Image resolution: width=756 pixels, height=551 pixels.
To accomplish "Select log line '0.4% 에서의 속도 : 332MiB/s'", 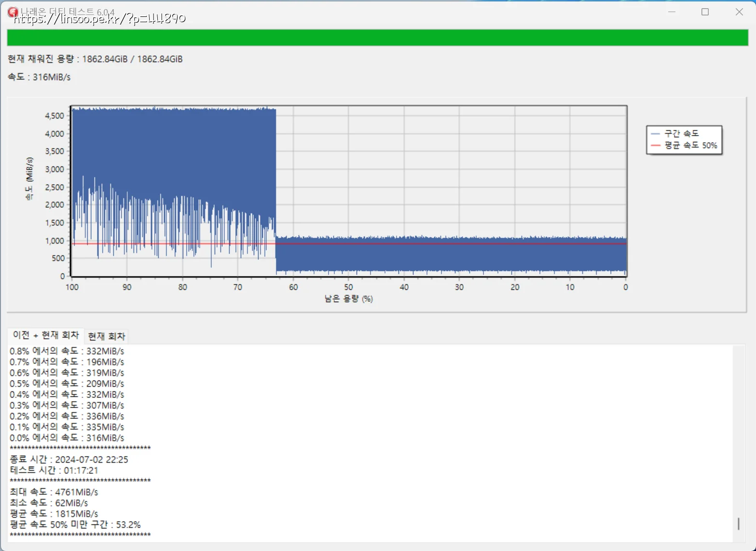I will [67, 394].
